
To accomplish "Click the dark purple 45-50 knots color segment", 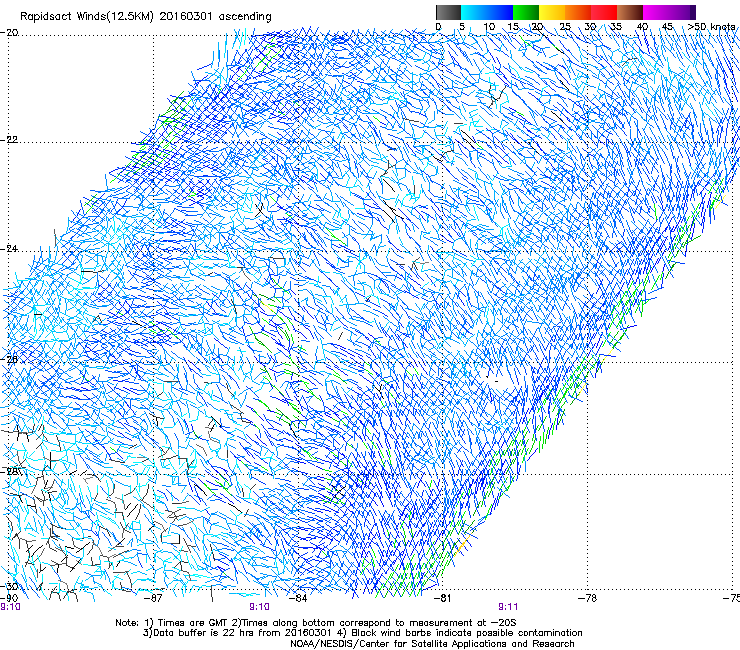I will coord(682,12).
